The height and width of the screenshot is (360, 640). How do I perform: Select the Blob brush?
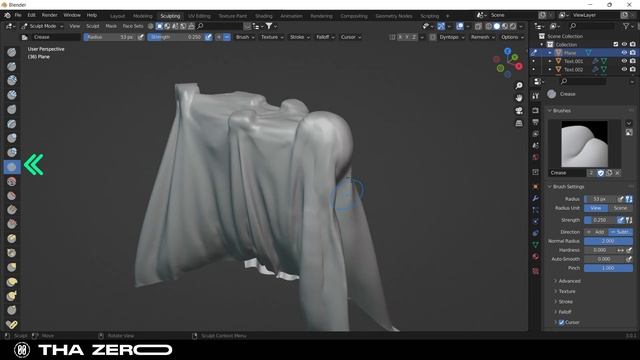12,152
